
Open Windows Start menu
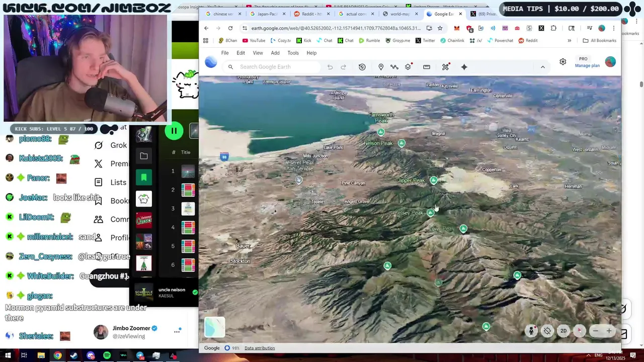[x=9, y=355]
